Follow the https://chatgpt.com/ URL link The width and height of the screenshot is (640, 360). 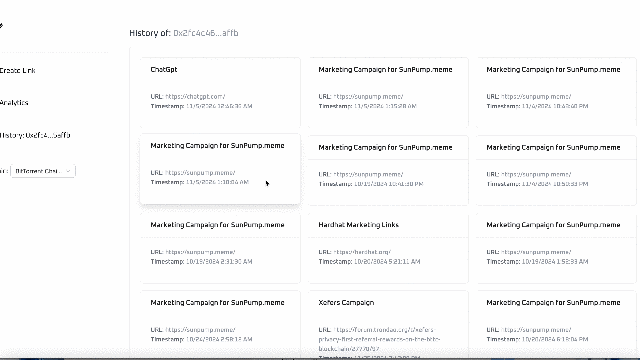[x=195, y=97]
